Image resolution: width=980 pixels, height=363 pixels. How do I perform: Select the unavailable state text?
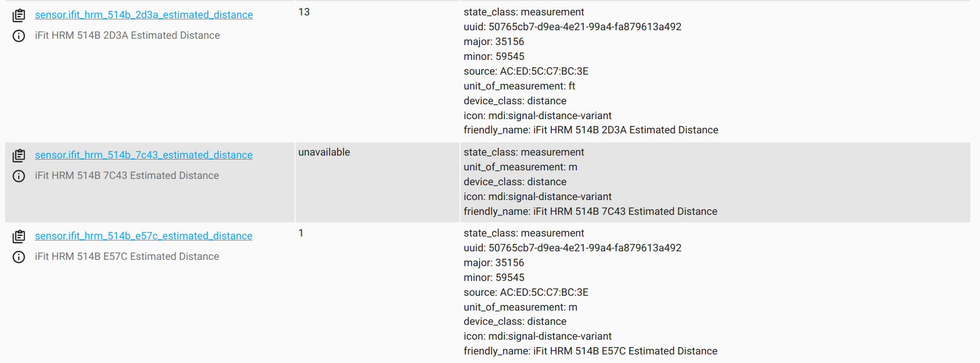[x=324, y=152]
